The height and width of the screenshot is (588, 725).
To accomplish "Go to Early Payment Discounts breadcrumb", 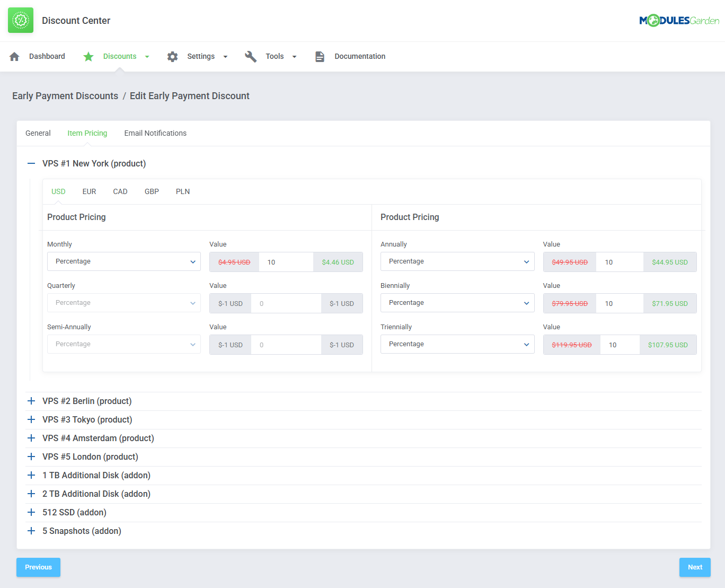I will click(x=65, y=96).
